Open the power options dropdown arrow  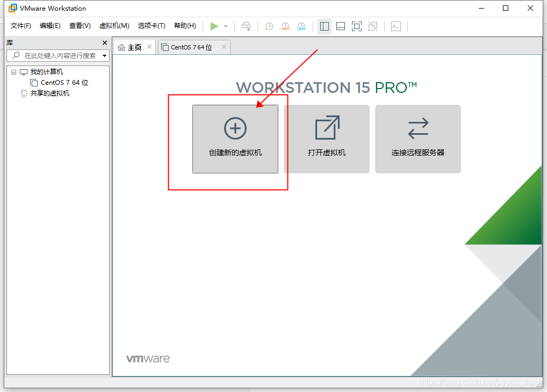[226, 26]
